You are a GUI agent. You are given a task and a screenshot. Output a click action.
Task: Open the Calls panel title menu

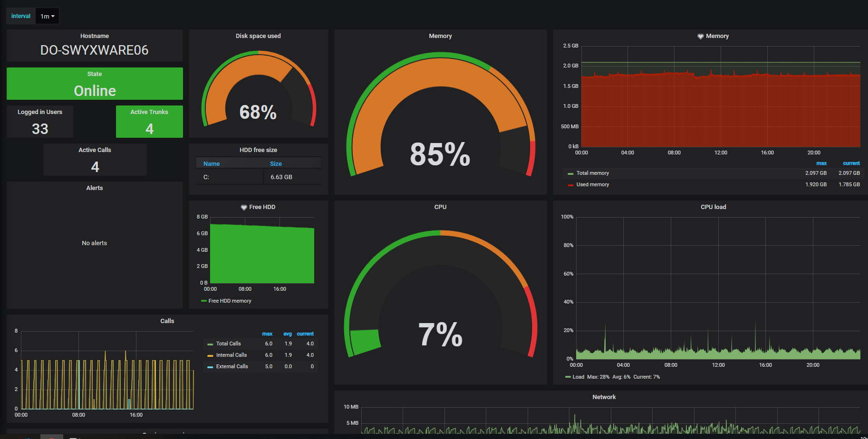[167, 321]
